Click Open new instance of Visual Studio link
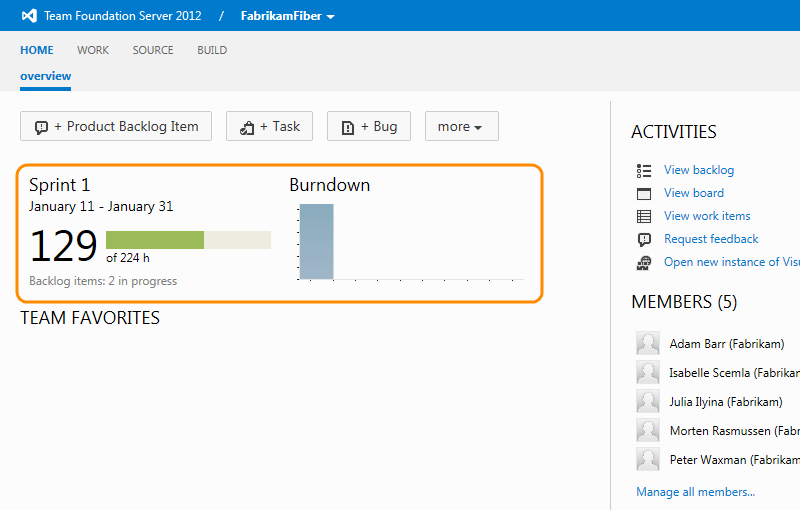 pos(732,262)
